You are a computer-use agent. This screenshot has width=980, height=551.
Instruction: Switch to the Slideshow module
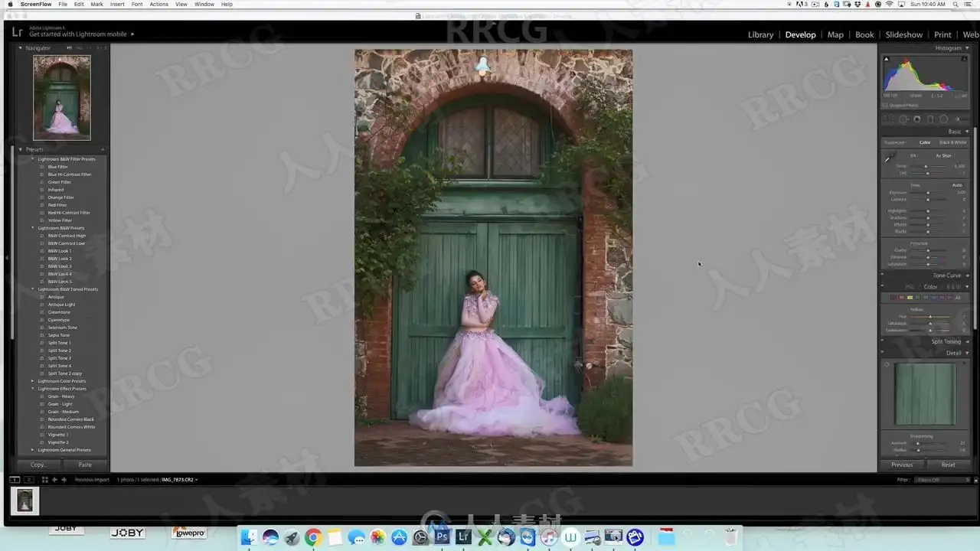click(904, 34)
